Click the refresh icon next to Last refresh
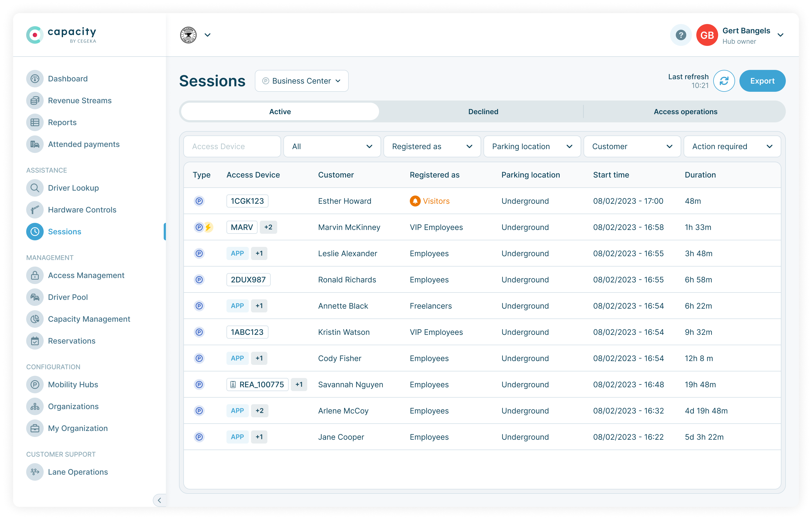The width and height of the screenshot is (812, 520). 724,81
